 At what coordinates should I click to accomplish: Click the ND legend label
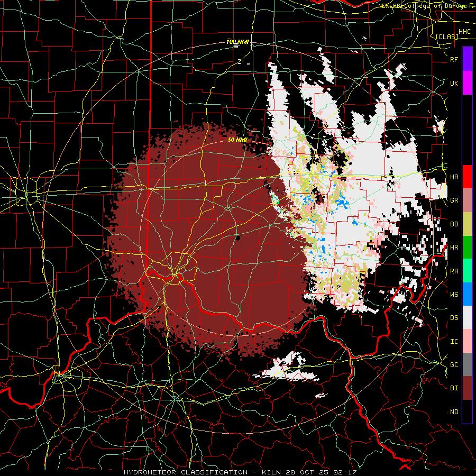tap(454, 412)
